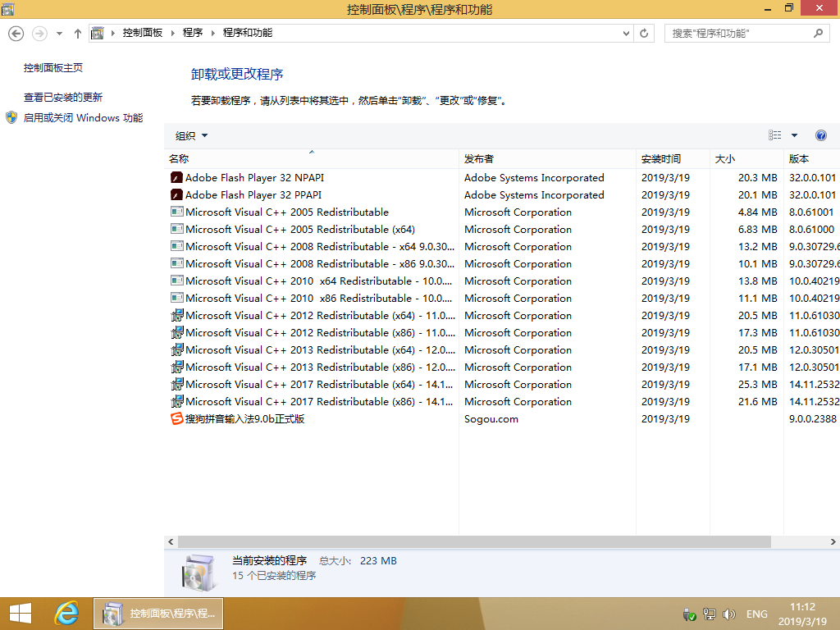Open the Windows Start button
840x630 pixels.
[21, 614]
